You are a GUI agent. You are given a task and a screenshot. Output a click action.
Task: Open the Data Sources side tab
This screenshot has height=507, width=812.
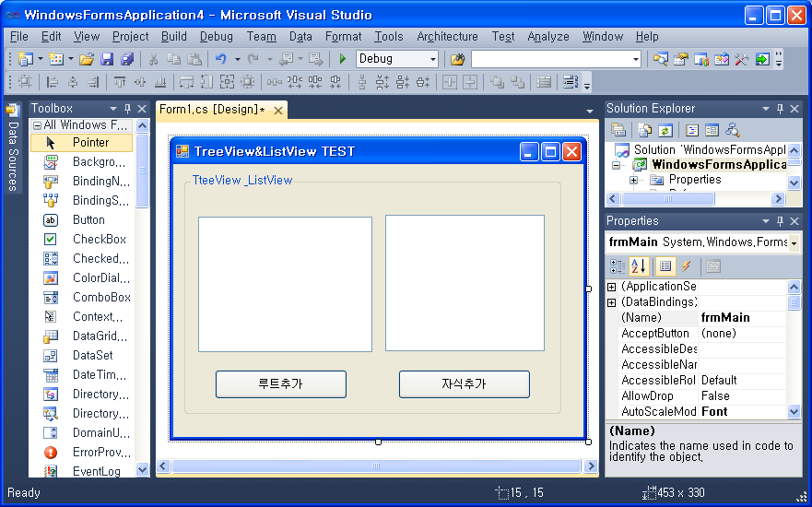point(13,148)
